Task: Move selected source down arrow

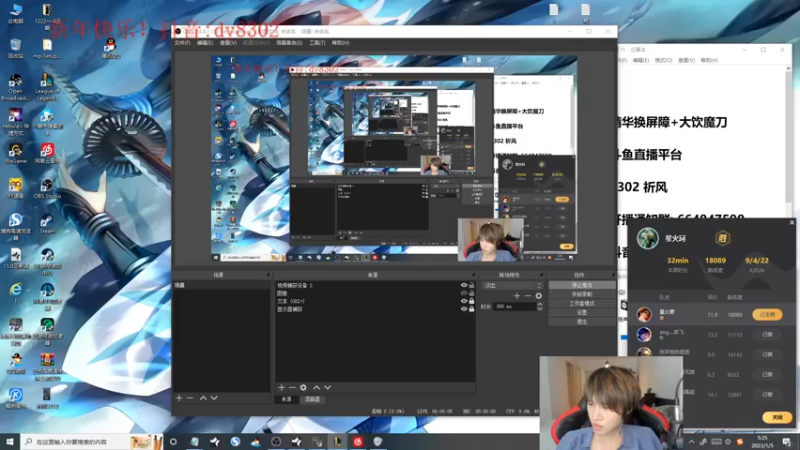Action: [328, 388]
